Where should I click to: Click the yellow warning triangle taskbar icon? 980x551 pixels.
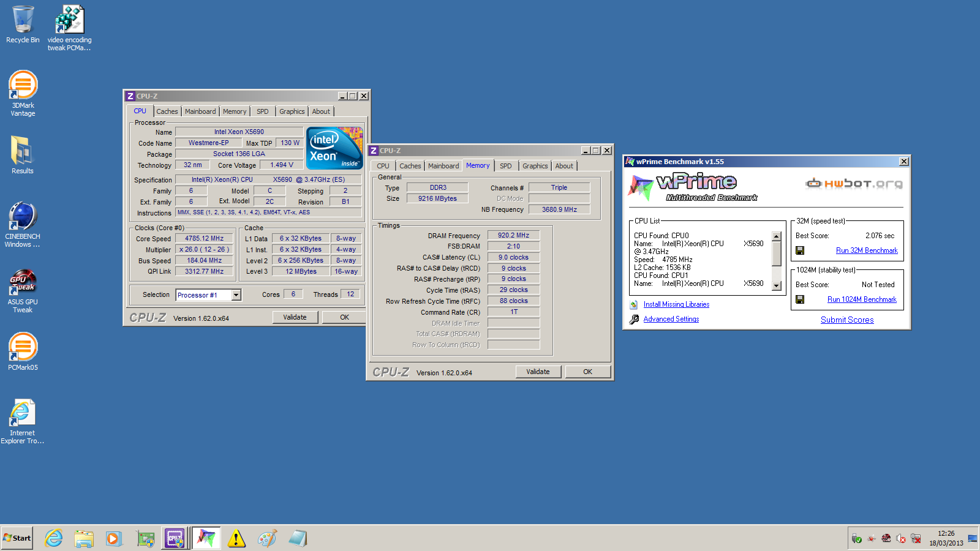pos(236,538)
